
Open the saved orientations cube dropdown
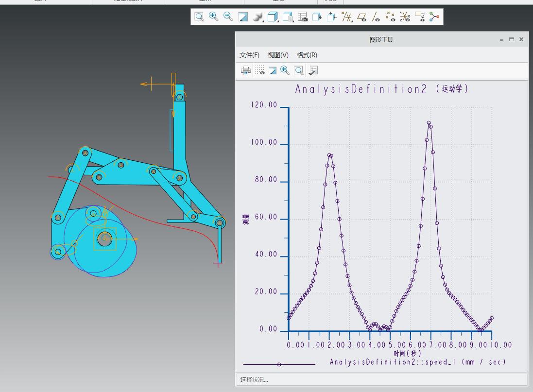tap(273, 17)
